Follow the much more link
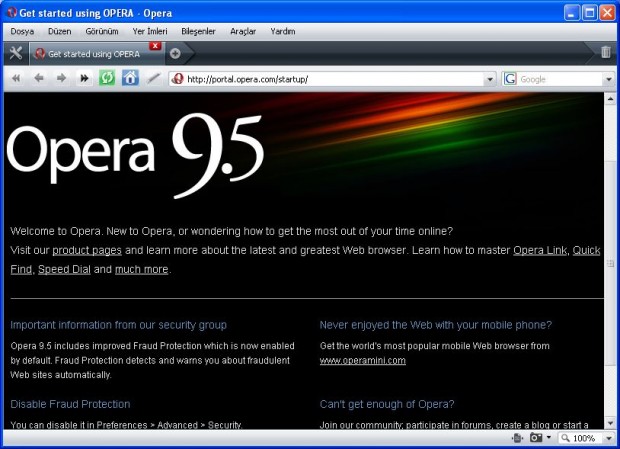Screen dimensions: 620x449 pyautogui.click(x=142, y=270)
